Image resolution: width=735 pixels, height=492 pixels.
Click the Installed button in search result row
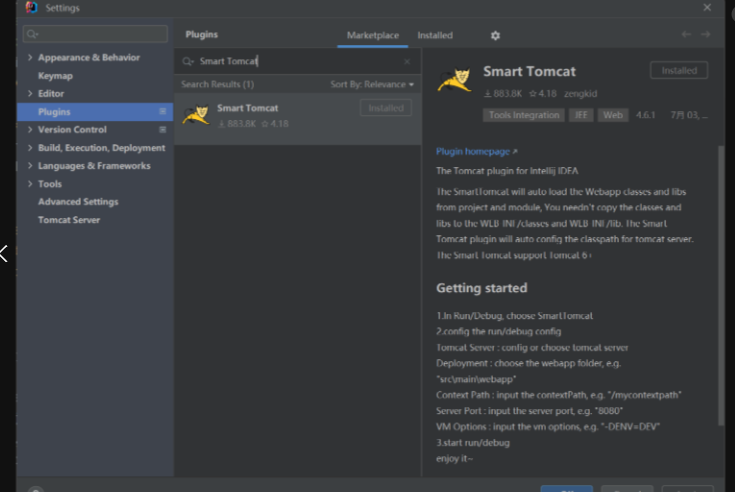(x=386, y=108)
